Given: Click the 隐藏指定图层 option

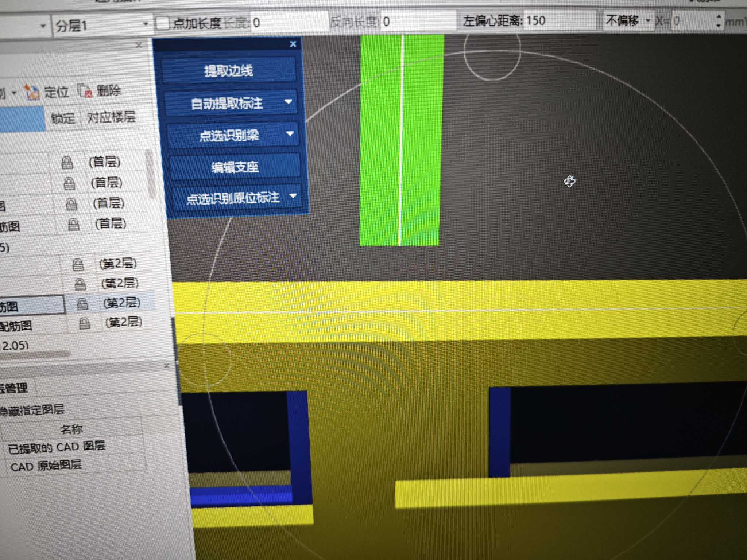Looking at the screenshot, I should pos(32,410).
